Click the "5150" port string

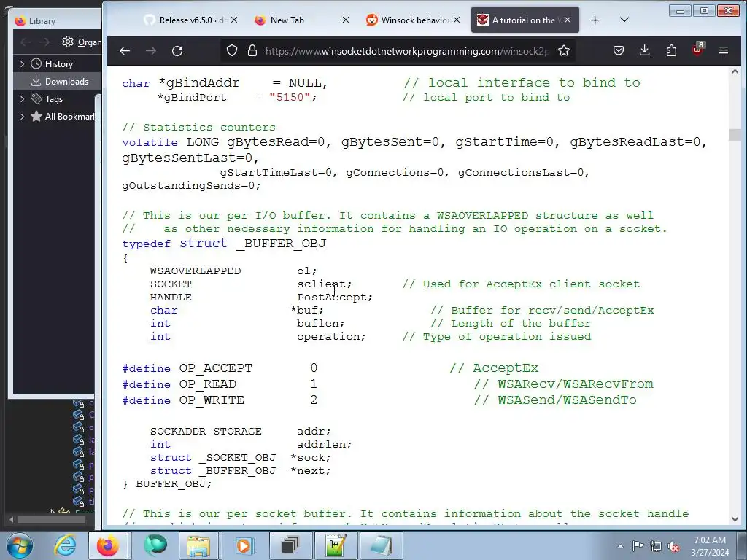290,97
